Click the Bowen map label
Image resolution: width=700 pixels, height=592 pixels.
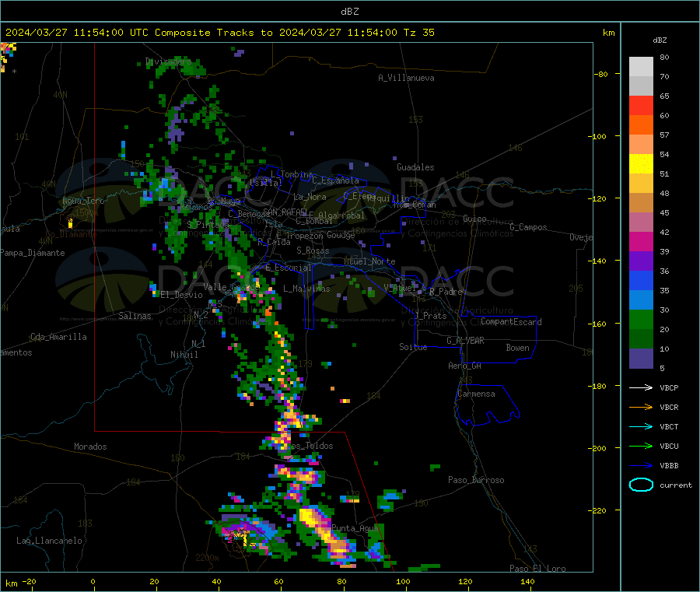[518, 348]
